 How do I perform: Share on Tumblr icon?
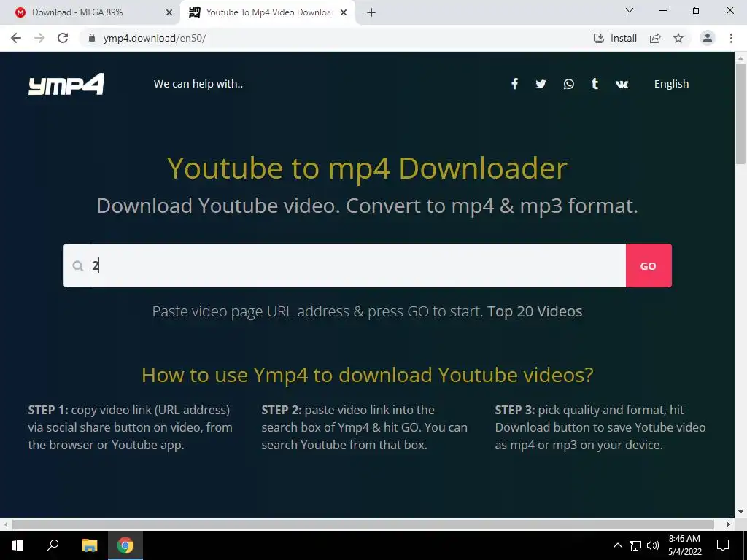pos(595,84)
